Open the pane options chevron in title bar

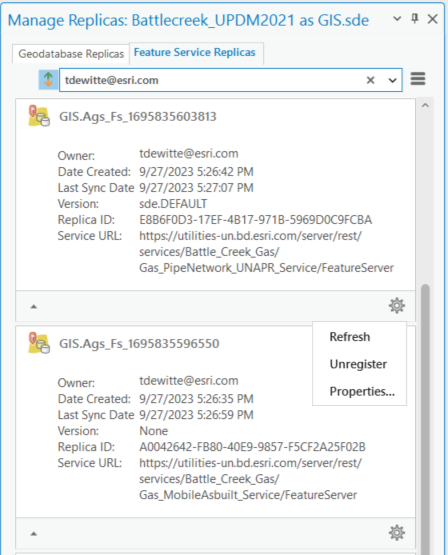397,18
